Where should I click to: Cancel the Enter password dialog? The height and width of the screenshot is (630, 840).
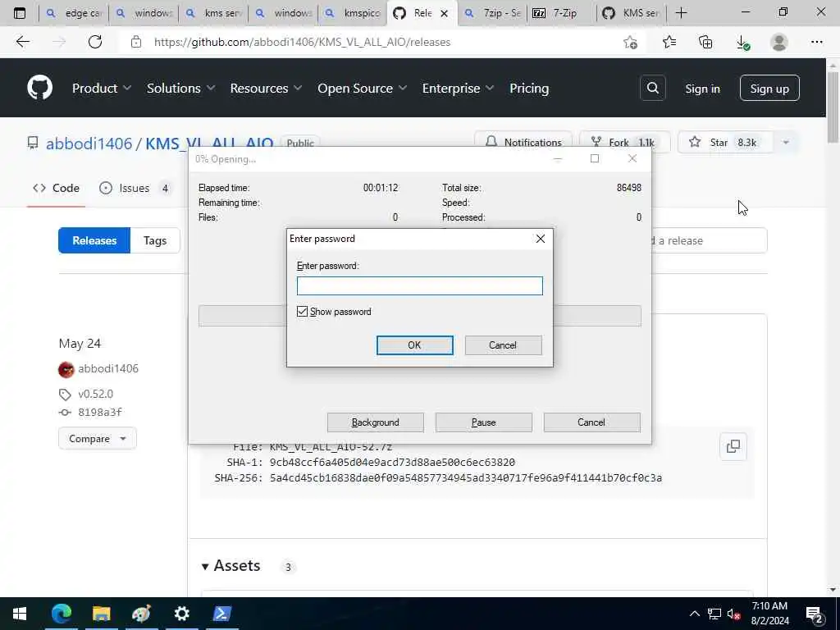point(503,345)
